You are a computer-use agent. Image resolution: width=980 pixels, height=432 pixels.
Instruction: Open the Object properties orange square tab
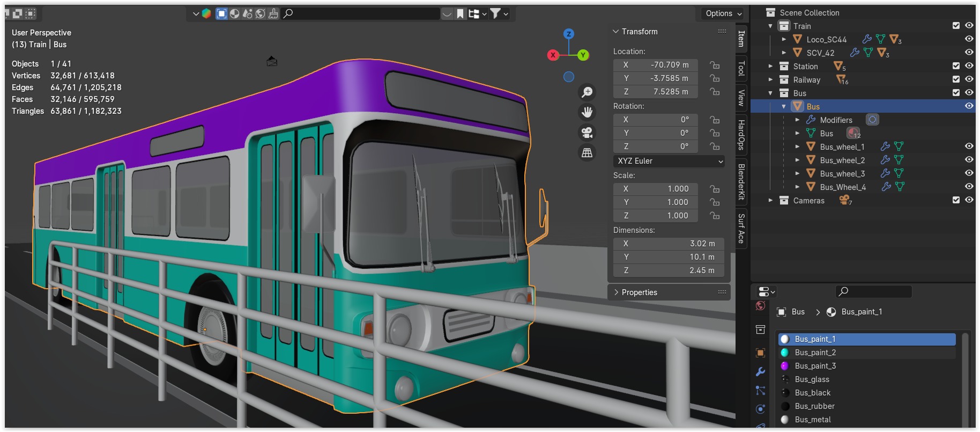pos(760,353)
